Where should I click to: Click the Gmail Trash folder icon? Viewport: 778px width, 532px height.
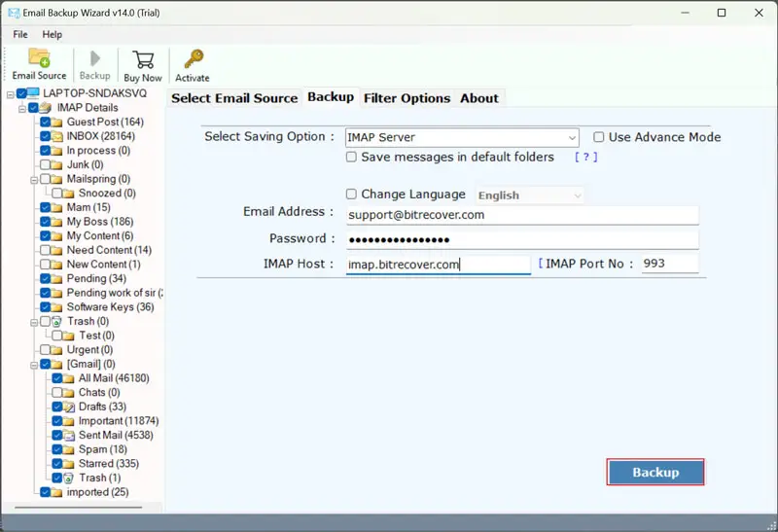tap(69, 479)
